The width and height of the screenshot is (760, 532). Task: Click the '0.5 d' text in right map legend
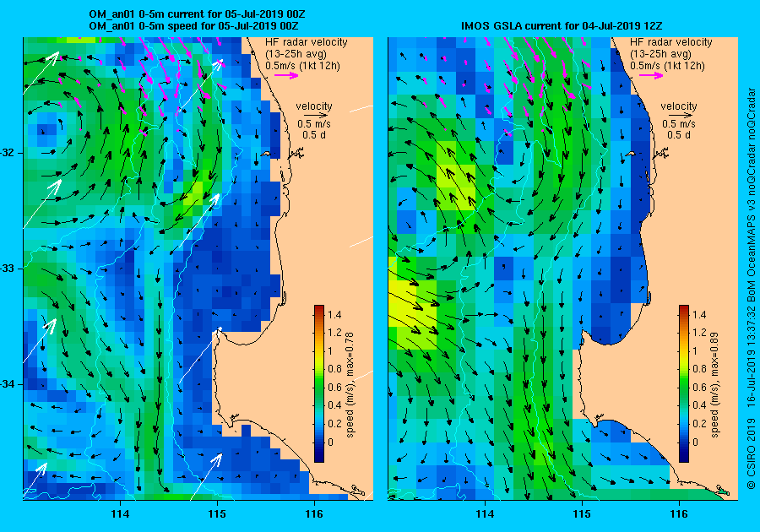pos(679,135)
